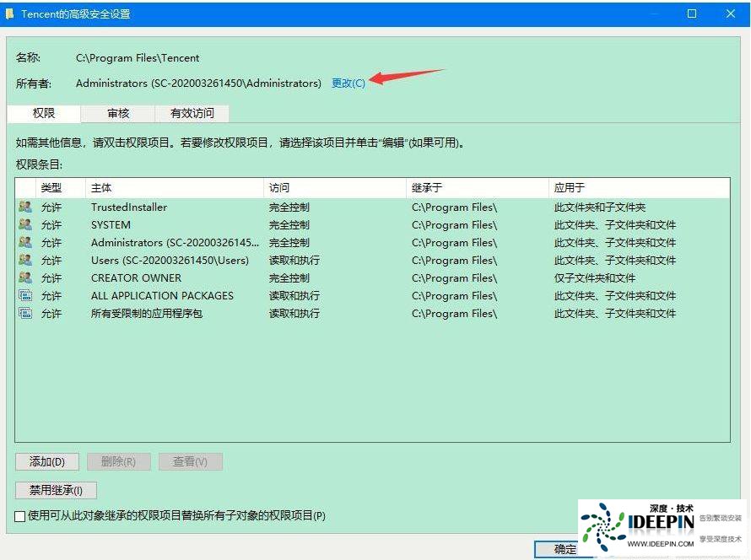The width and height of the screenshot is (751, 560).
Task: Click the Users row group icon
Action: click(25, 260)
